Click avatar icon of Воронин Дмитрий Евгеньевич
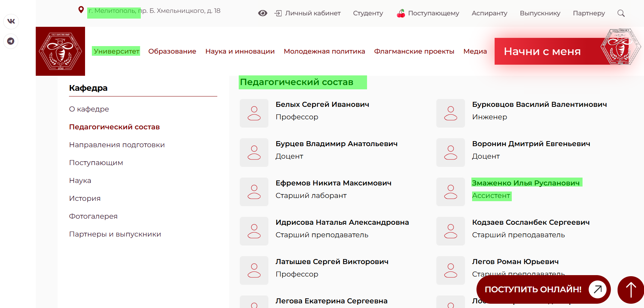The width and height of the screenshot is (644, 308). tap(451, 153)
